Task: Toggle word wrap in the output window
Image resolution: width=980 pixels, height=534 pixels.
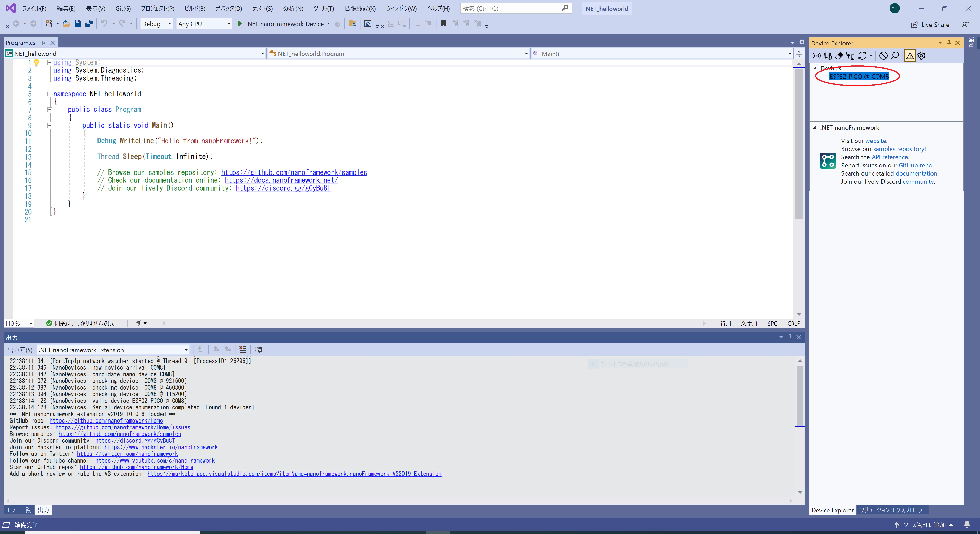Action: 258,350
